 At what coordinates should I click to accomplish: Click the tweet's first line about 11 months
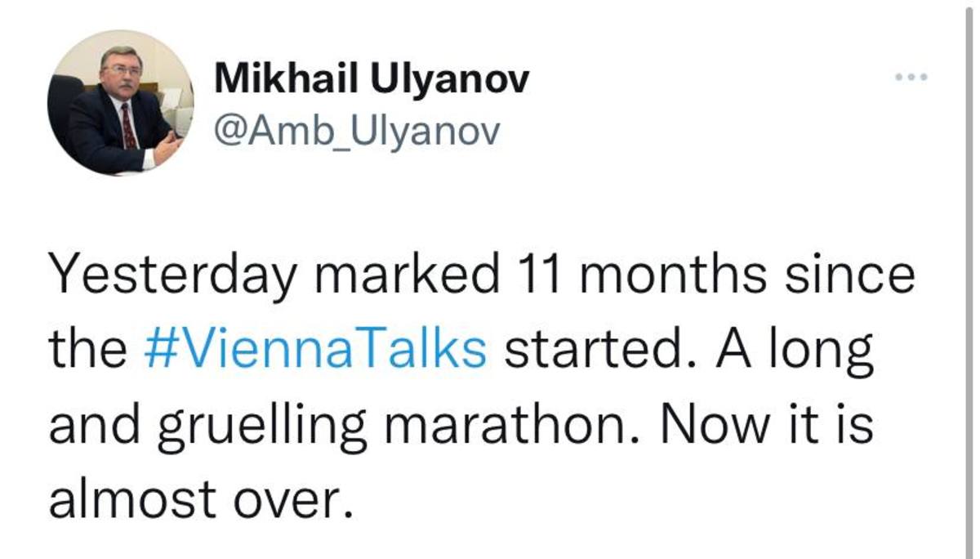pos(480,275)
